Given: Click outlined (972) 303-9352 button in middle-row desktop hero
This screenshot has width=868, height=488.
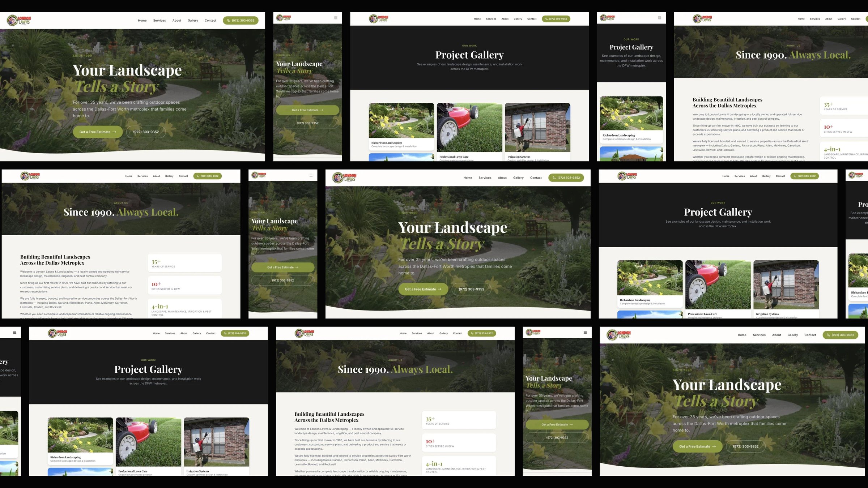Looking at the screenshot, I should coord(471,289).
